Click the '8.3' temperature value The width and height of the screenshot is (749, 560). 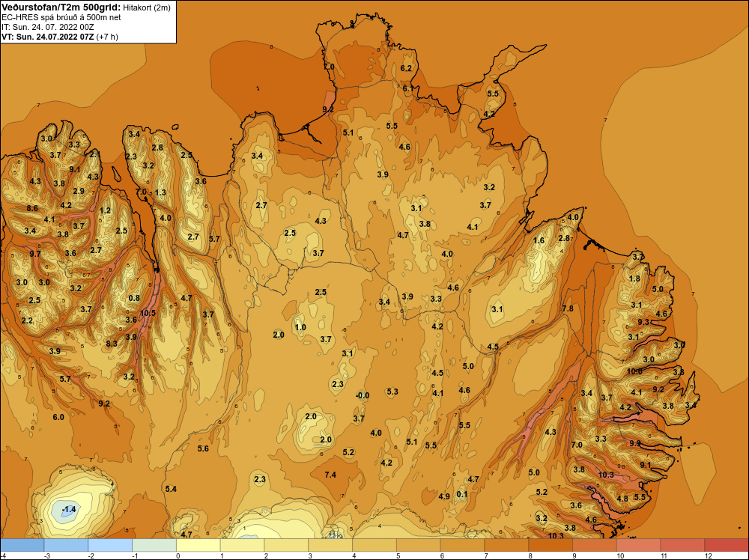(x=112, y=343)
